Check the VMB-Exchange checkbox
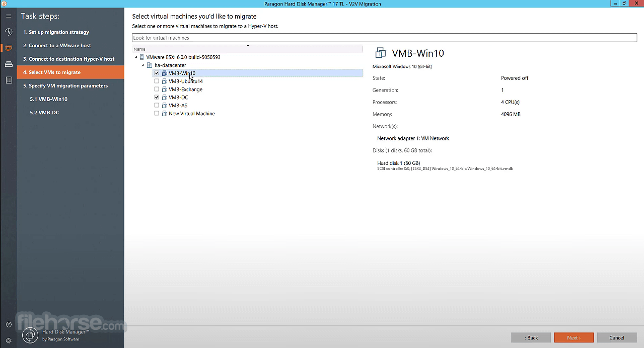644x348 pixels. pos(157,90)
